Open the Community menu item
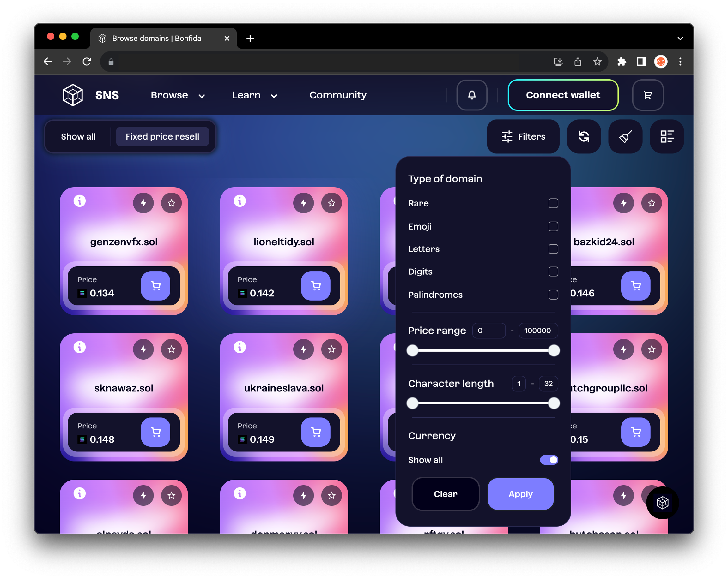Viewport: 728px width, 579px height. pyautogui.click(x=338, y=95)
